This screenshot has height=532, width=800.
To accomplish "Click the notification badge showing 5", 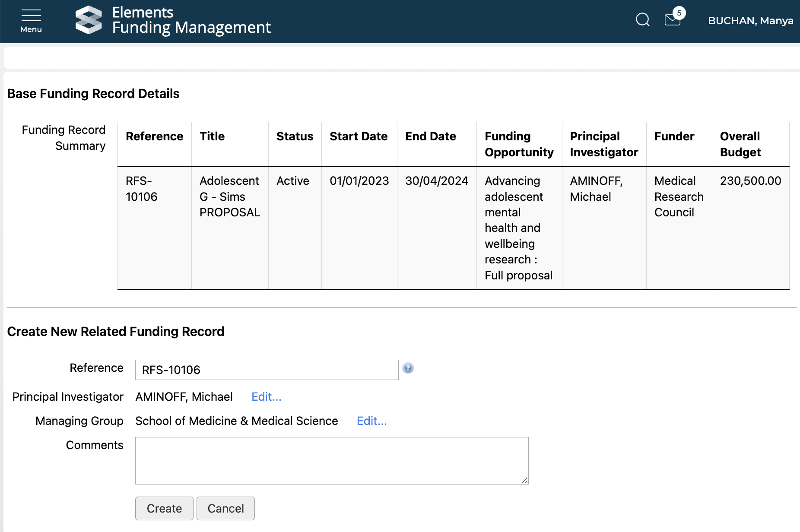I will coord(679,13).
